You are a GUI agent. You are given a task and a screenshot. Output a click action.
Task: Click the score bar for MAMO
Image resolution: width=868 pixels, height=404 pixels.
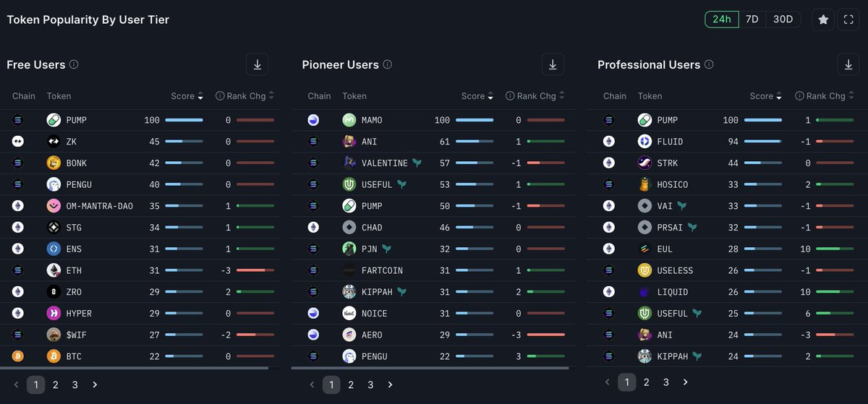pyautogui.click(x=475, y=120)
